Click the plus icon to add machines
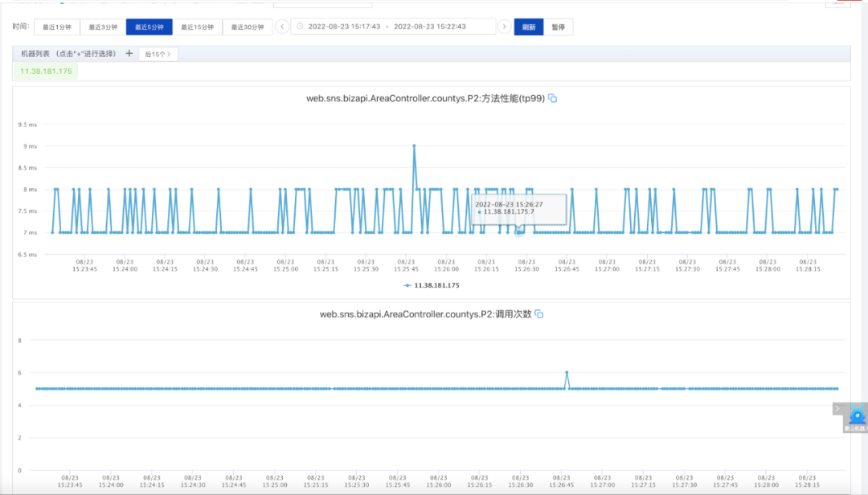This screenshot has width=868, height=495. pos(129,54)
